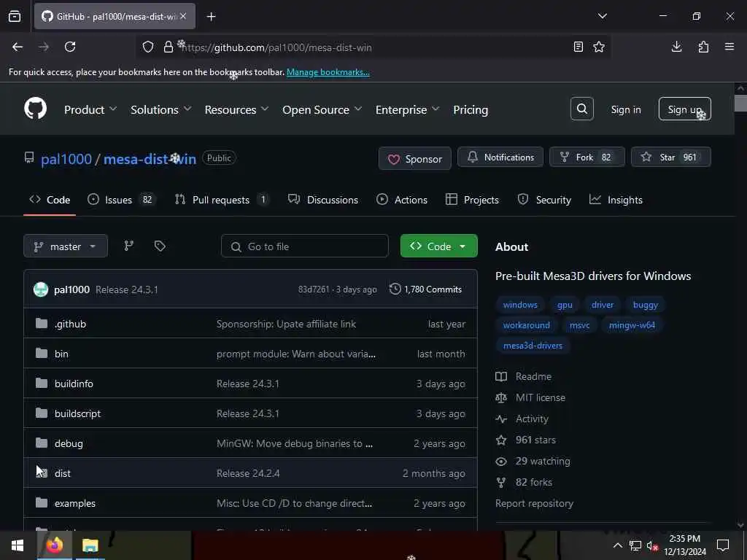The height and width of the screenshot is (560, 747).
Task: View branches using the branch icon
Action: point(128,246)
